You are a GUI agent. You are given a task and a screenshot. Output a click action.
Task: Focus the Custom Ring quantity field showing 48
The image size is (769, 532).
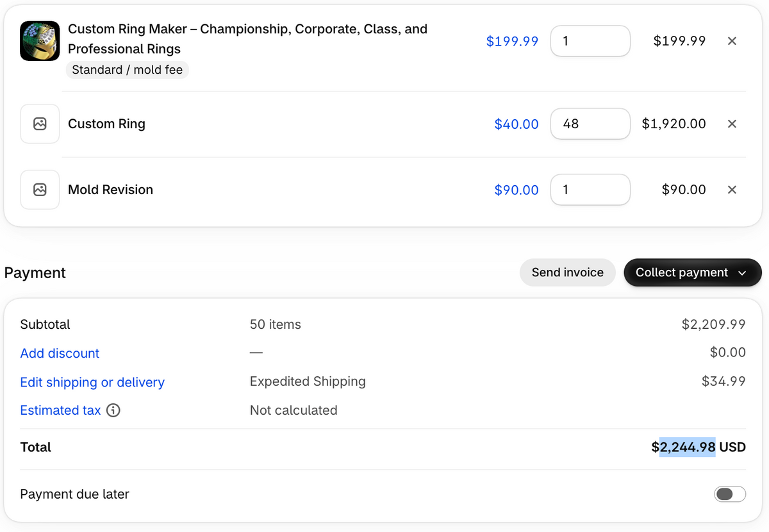coord(590,124)
